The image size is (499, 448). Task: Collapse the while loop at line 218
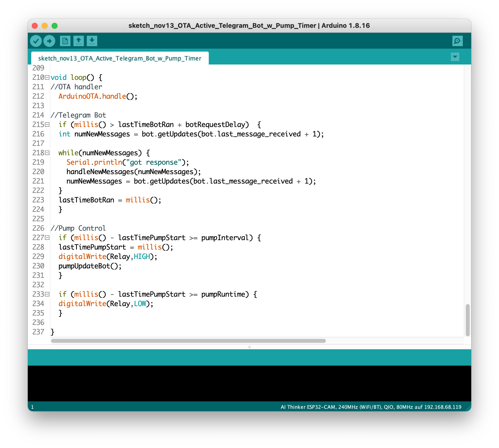point(47,153)
